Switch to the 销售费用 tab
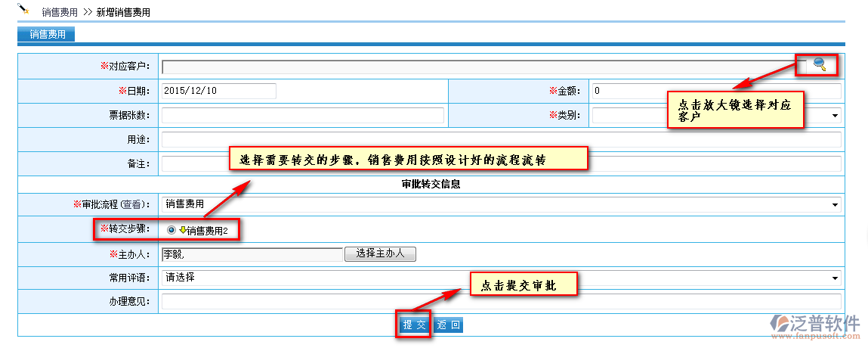Image resolution: width=868 pixels, height=348 pixels. tap(47, 34)
